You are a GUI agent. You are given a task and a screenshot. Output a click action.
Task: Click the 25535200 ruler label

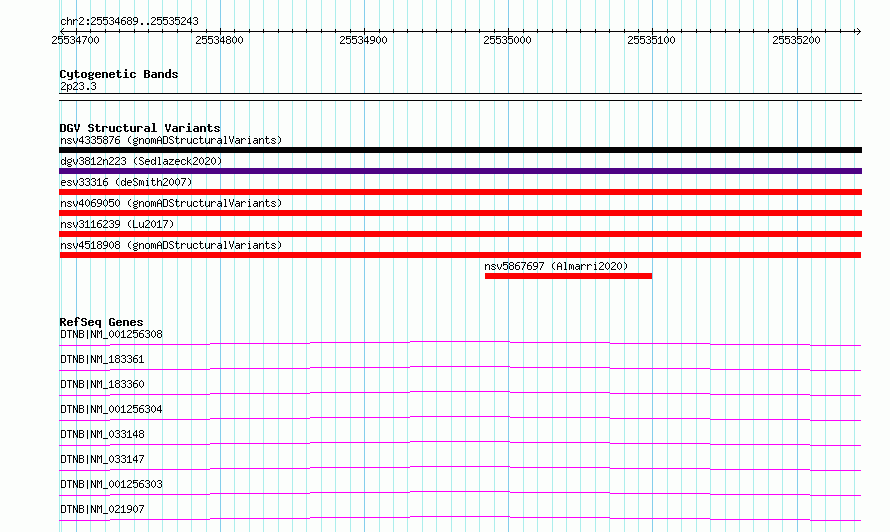pyautogui.click(x=796, y=40)
